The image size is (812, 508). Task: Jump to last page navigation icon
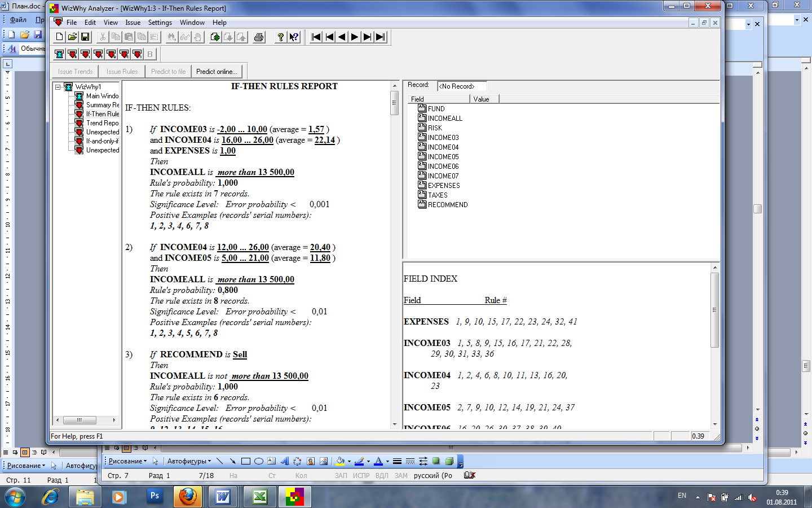[381, 37]
